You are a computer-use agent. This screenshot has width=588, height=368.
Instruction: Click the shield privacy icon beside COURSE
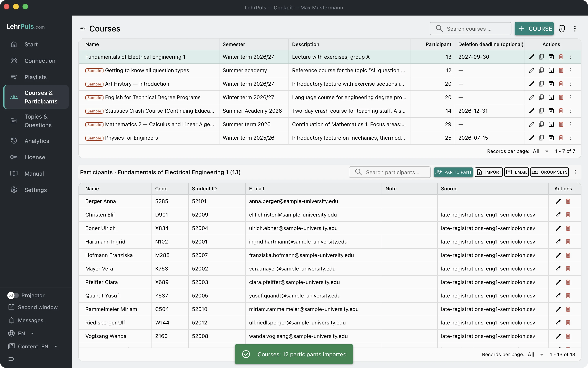pyautogui.click(x=562, y=29)
